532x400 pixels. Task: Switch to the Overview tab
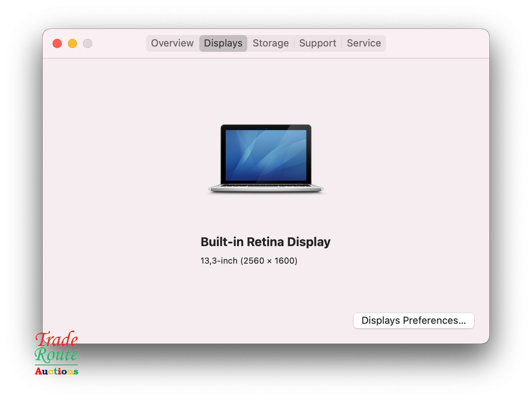coord(171,43)
